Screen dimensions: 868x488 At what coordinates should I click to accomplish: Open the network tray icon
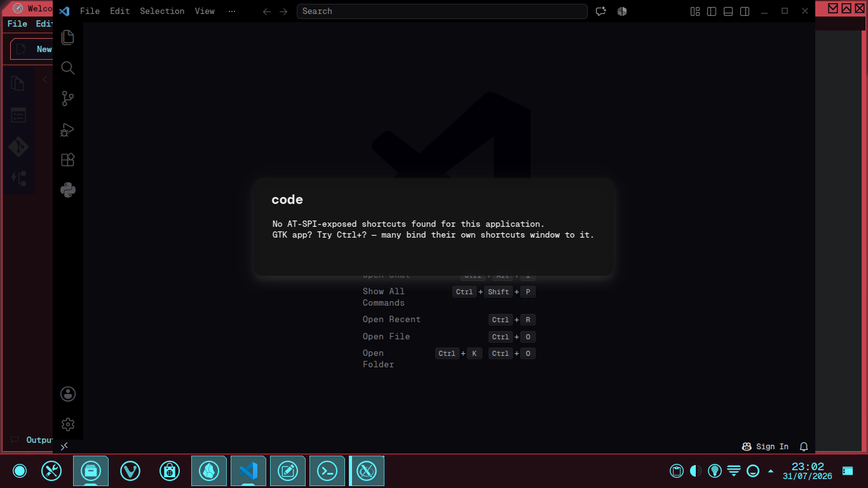(x=734, y=471)
